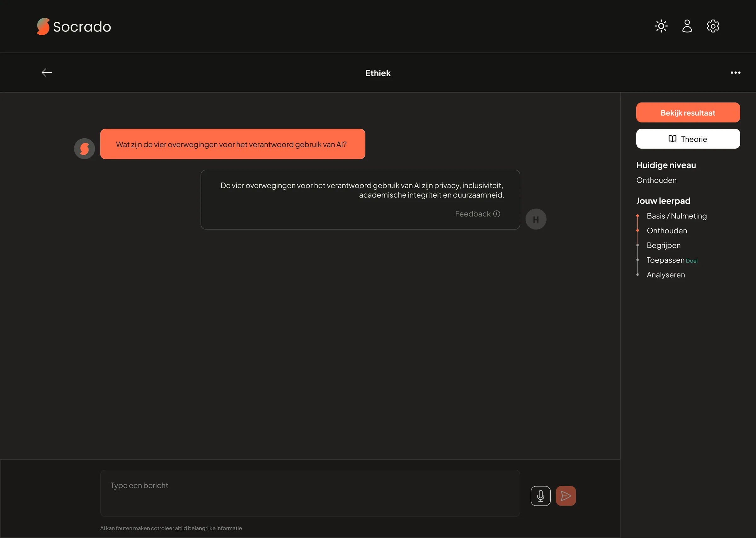Screen dimensions: 756x538
Task: Click the Socrado bot avatar
Action: [x=84, y=149]
